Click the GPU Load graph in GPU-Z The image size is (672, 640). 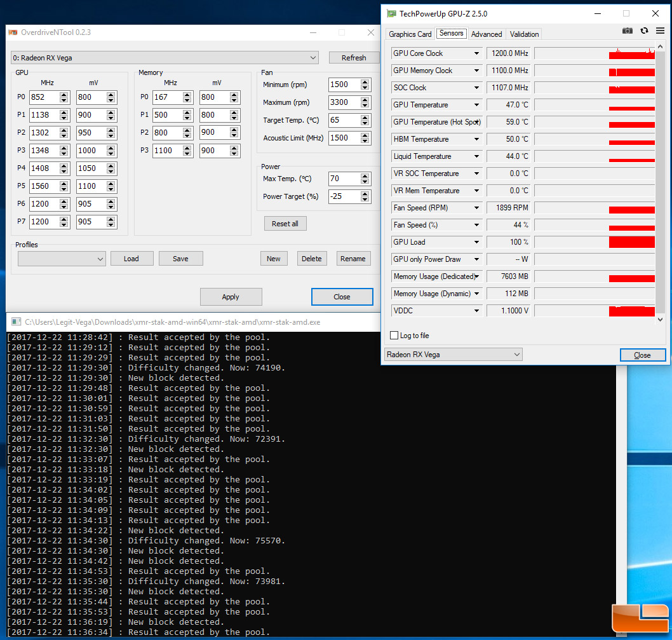(595, 242)
